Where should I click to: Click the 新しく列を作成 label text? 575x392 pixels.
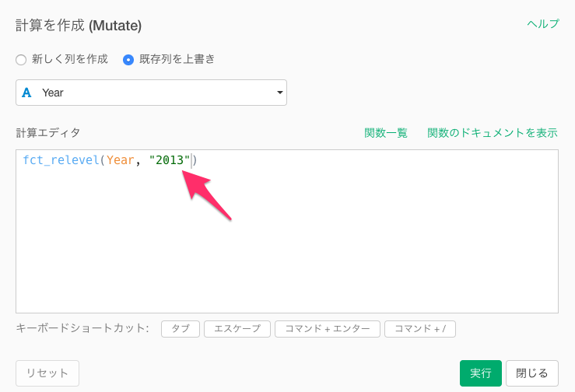[x=70, y=59]
